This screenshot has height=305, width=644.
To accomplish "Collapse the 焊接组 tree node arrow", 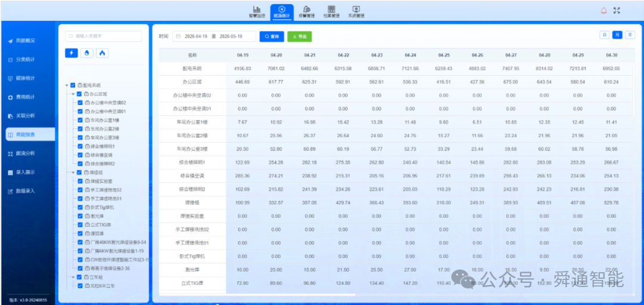I will pos(73,172).
